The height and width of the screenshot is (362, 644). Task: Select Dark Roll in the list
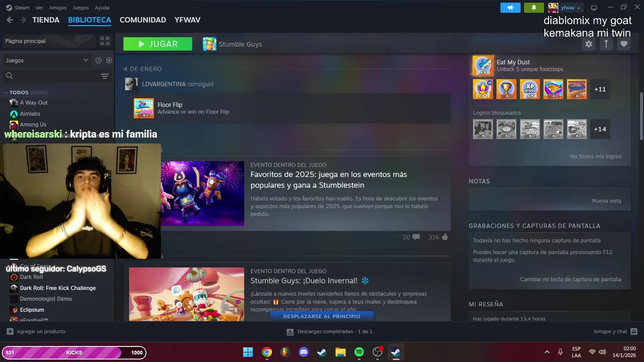[x=31, y=277]
